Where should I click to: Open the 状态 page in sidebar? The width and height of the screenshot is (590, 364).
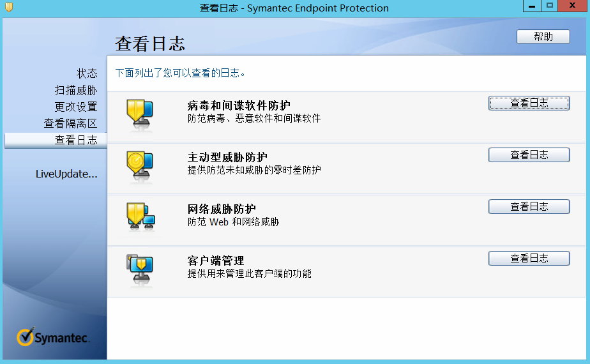87,73
